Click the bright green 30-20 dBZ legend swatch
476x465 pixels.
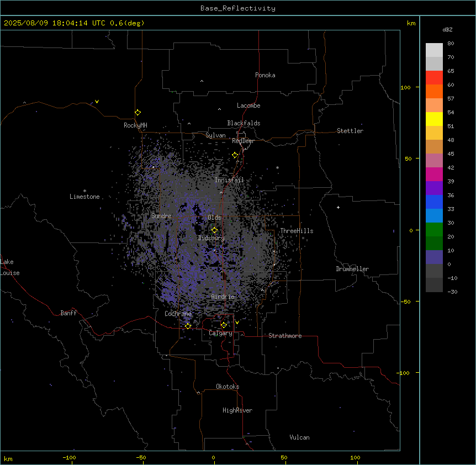coord(434,230)
